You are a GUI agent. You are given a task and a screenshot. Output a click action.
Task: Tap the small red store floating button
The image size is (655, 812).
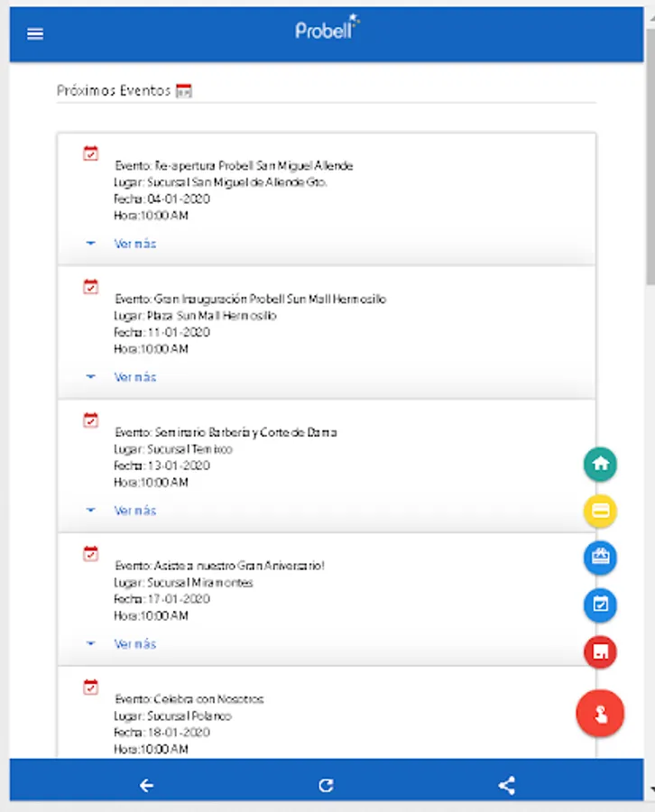click(x=600, y=651)
